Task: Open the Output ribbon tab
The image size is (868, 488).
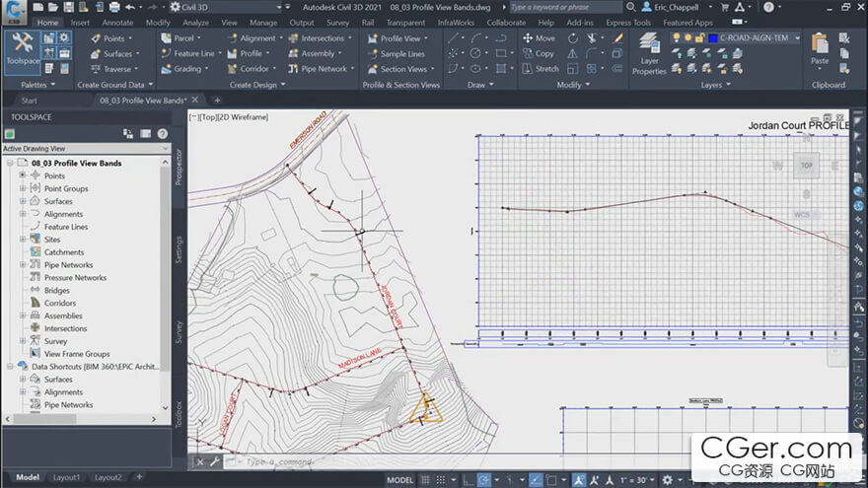Action: click(302, 23)
